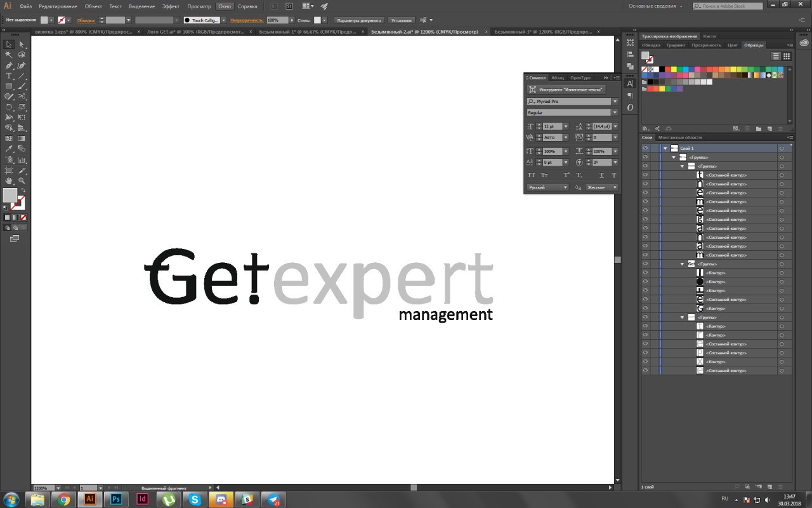The image size is (812, 508).
Task: Select the Rotate tool
Action: pos(9,107)
